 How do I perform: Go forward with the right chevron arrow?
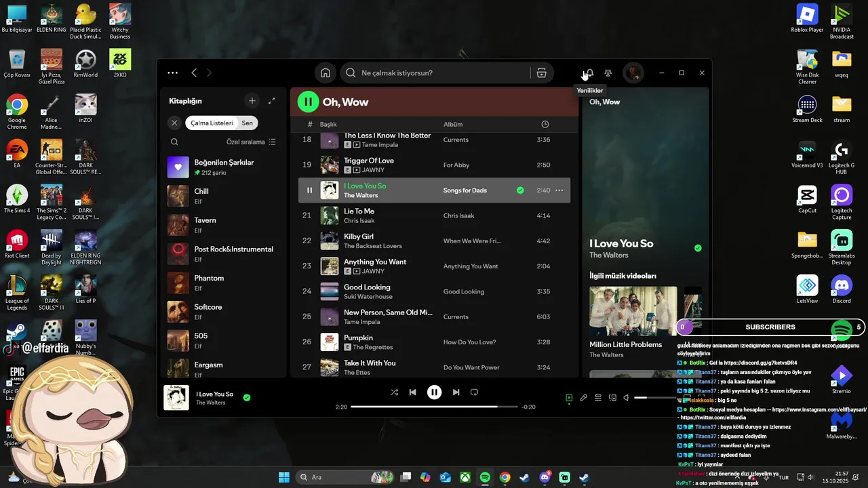coord(209,73)
